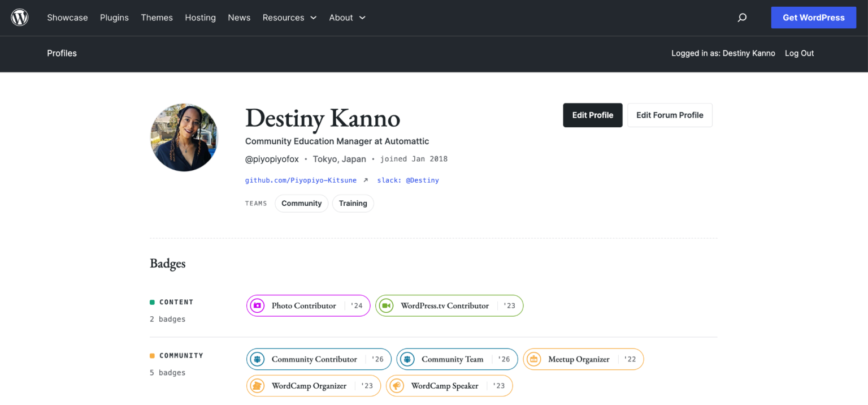Click the Photo Contributor badge label
The height and width of the screenshot is (405, 868).
point(303,305)
